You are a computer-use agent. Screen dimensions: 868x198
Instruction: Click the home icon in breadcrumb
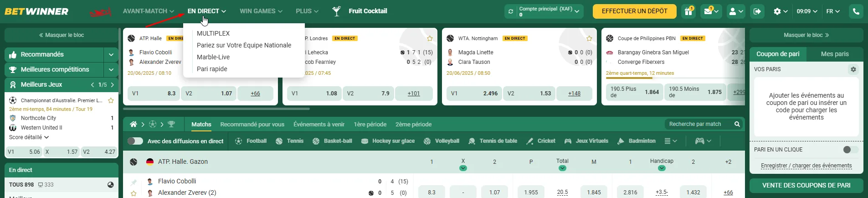[134, 124]
